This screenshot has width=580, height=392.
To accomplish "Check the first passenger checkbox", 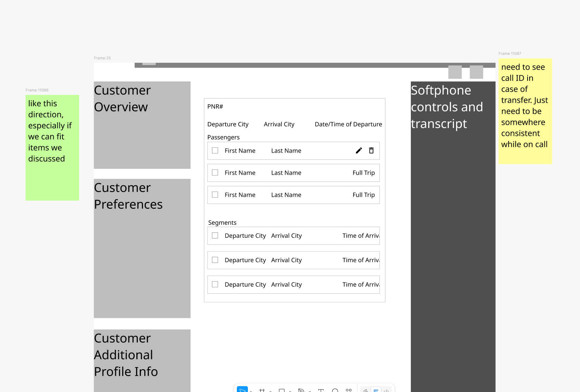I will [x=215, y=150].
